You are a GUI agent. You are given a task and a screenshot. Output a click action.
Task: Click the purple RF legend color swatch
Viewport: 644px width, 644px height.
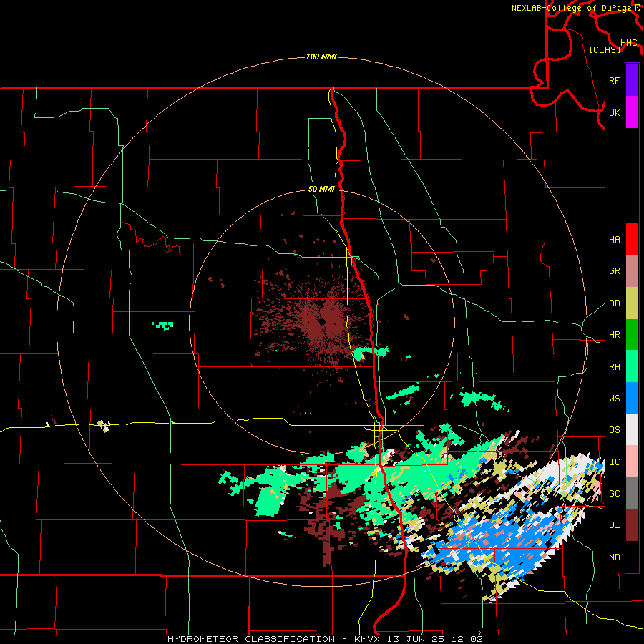point(632,80)
